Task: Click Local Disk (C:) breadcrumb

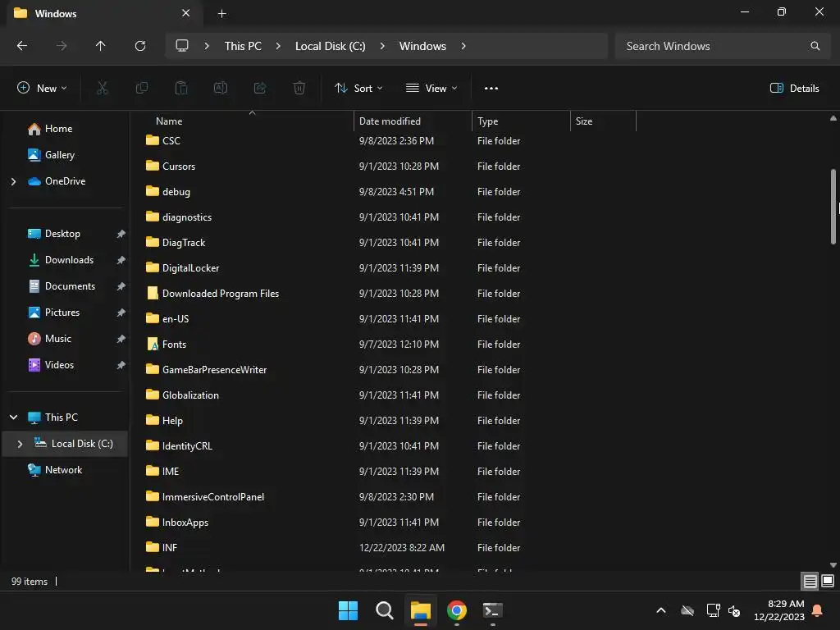Action: point(331,46)
